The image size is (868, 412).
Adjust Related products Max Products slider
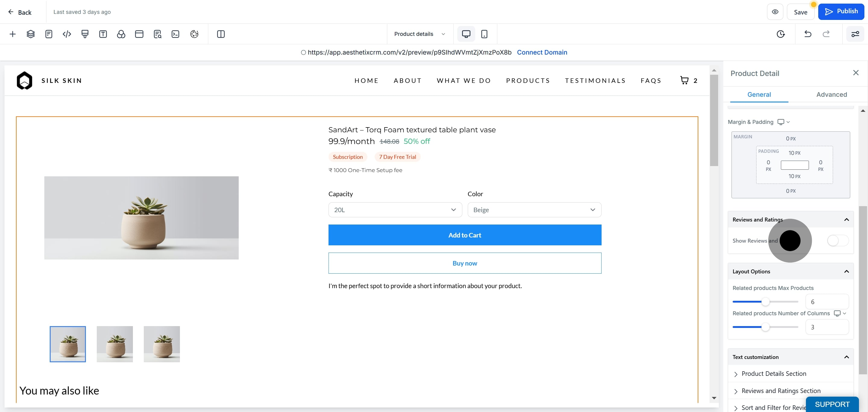[765, 301]
